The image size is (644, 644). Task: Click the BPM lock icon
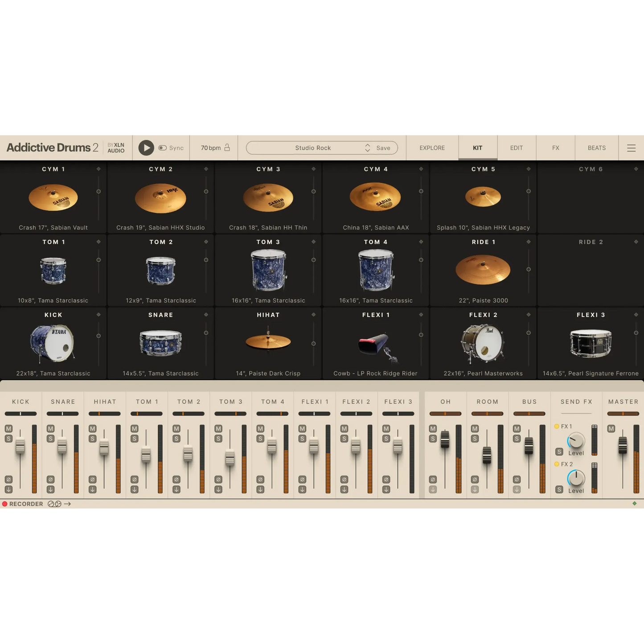[226, 147]
